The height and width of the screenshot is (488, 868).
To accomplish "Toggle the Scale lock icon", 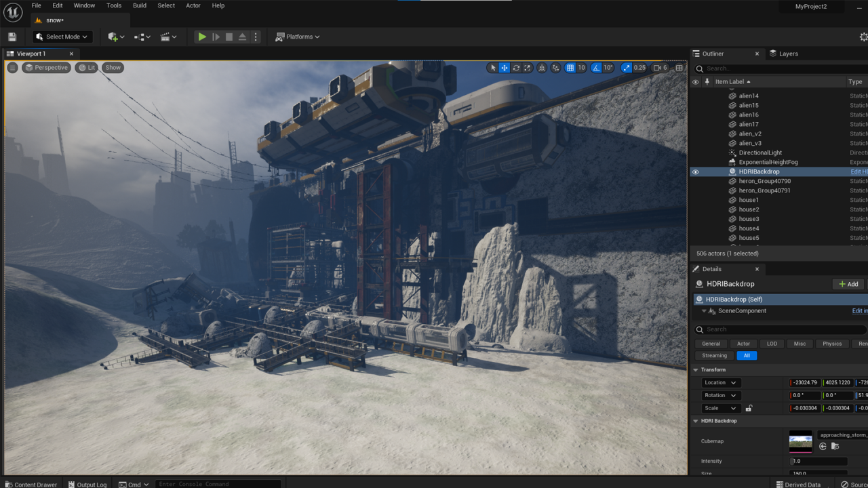I will pyautogui.click(x=749, y=408).
